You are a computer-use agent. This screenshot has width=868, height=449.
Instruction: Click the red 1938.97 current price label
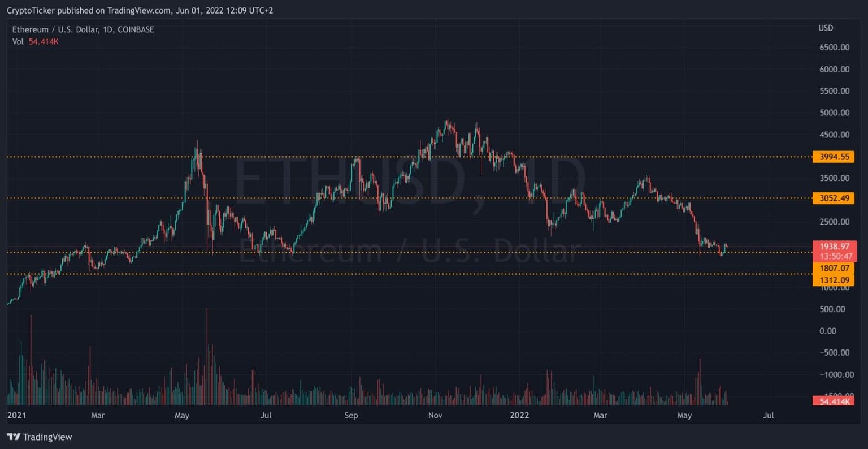[x=835, y=247]
